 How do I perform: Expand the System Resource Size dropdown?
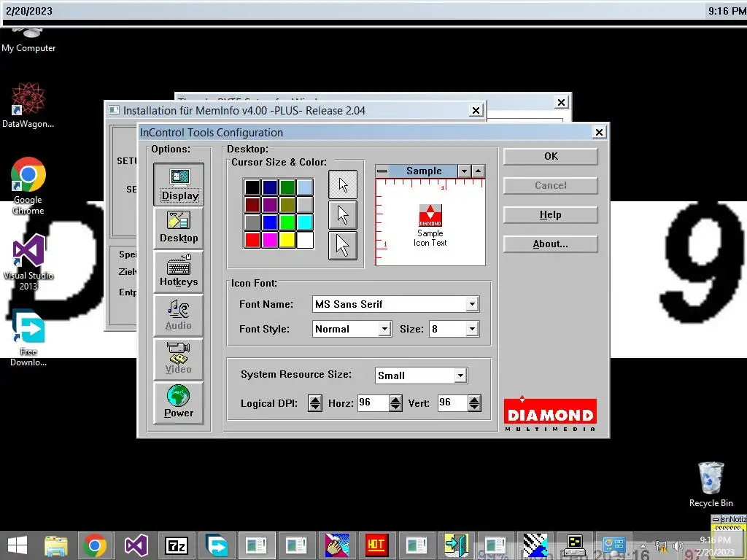click(x=460, y=376)
